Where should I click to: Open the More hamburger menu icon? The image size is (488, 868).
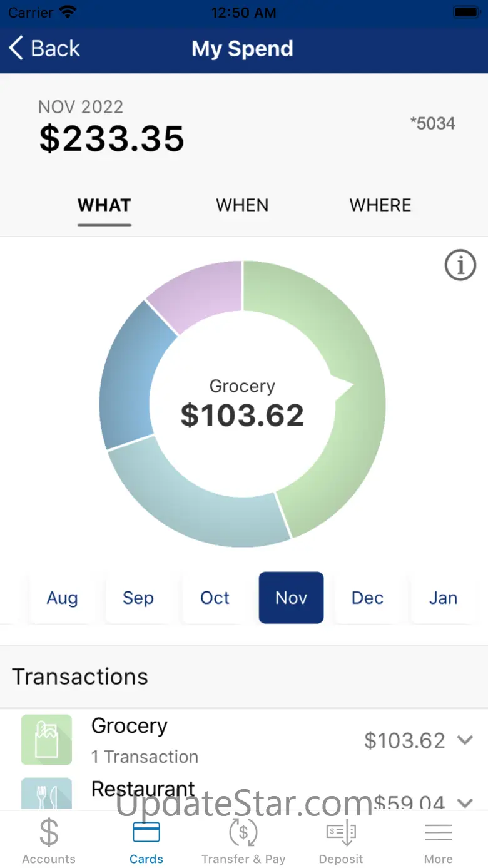tap(438, 833)
